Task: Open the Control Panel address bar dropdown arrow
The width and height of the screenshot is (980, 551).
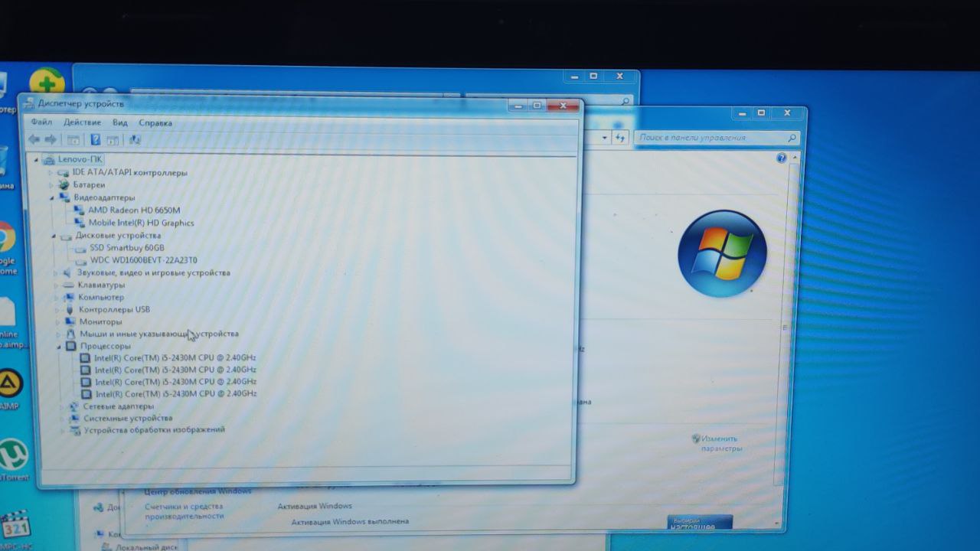Action: [604, 138]
